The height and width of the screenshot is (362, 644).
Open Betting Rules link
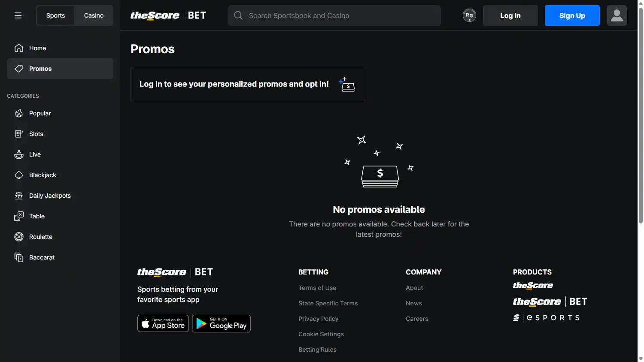click(x=317, y=350)
